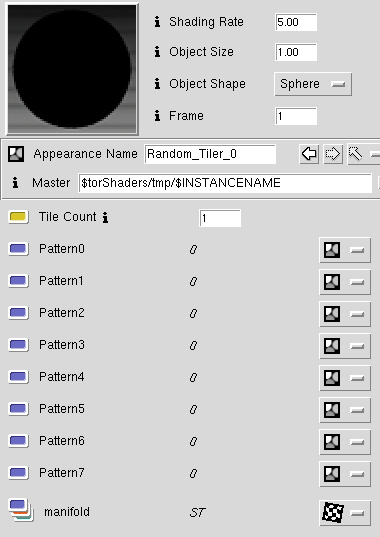The width and height of the screenshot is (380, 537).
Task: Toggle the blue parameter button for Pattern0
Action: tap(18, 249)
